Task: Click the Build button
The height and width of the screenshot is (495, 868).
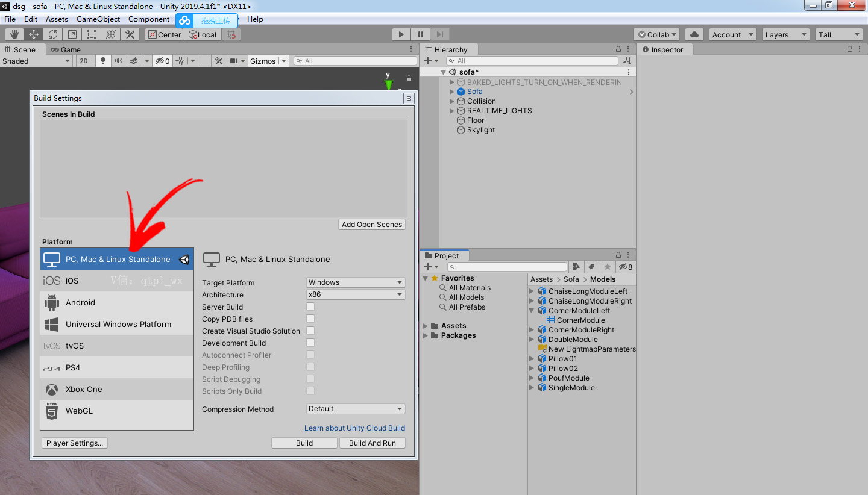Action: (304, 443)
